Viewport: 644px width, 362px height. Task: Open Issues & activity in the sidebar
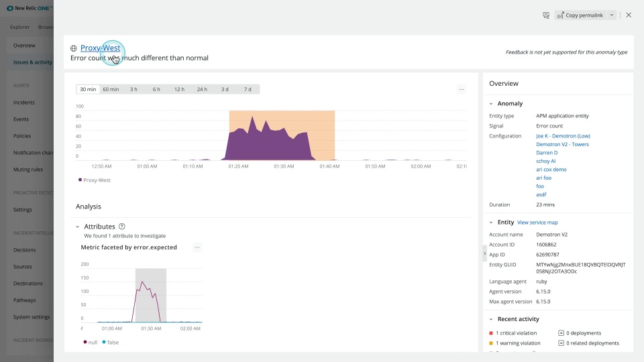pyautogui.click(x=33, y=62)
